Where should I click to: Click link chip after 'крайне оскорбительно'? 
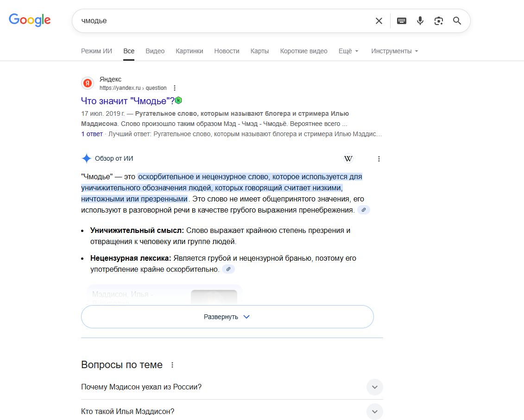click(x=228, y=269)
